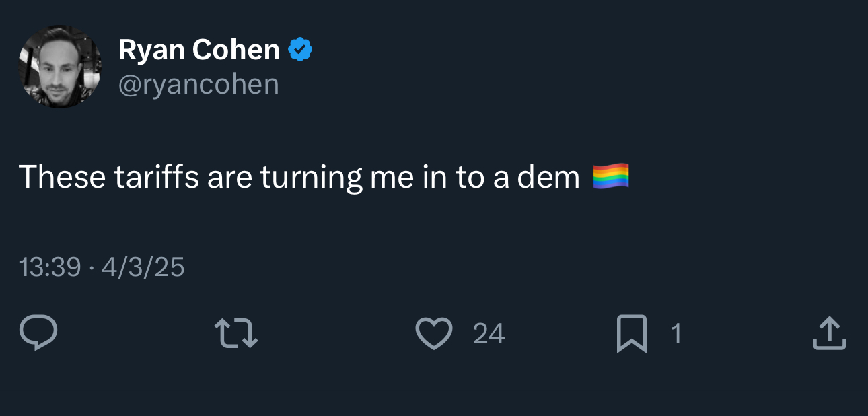The image size is (868, 416).
Task: Click the rainbow flag emoji
Action: tap(611, 176)
